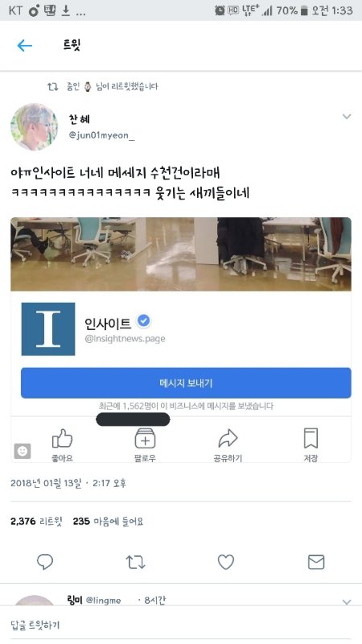Click the 메시지 보내기 blue button
Screen dimensions: 362x644
click(186, 383)
